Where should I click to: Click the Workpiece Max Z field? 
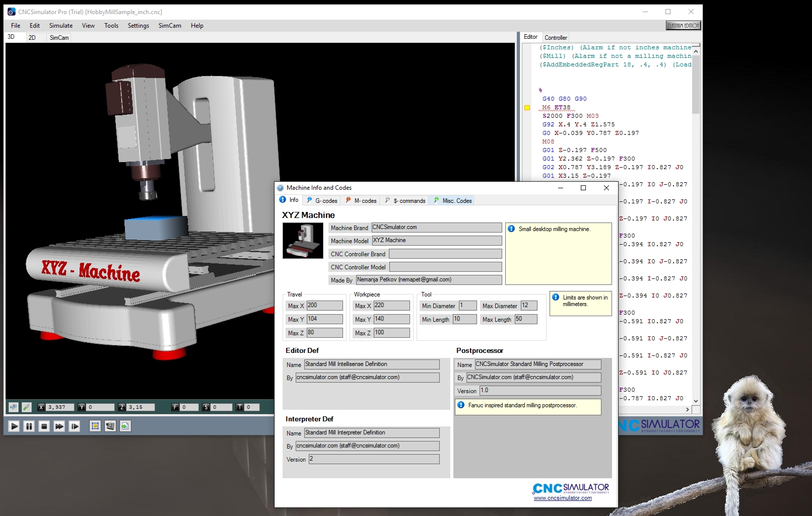(392, 333)
